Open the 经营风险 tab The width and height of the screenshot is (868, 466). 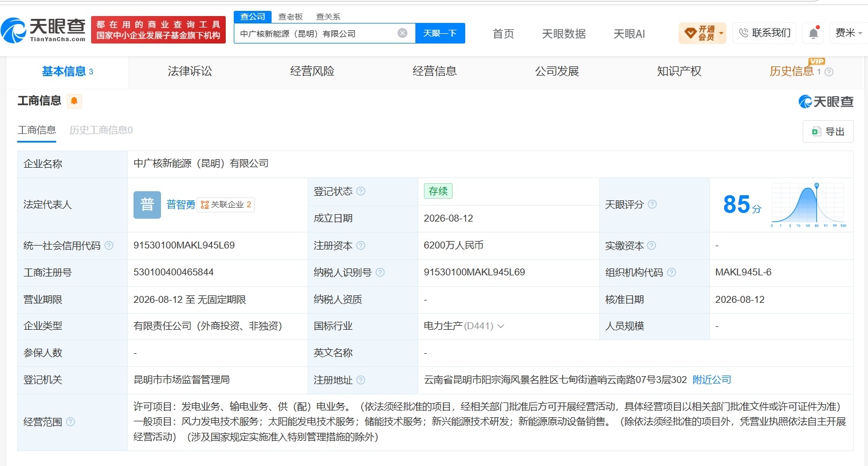tap(312, 72)
